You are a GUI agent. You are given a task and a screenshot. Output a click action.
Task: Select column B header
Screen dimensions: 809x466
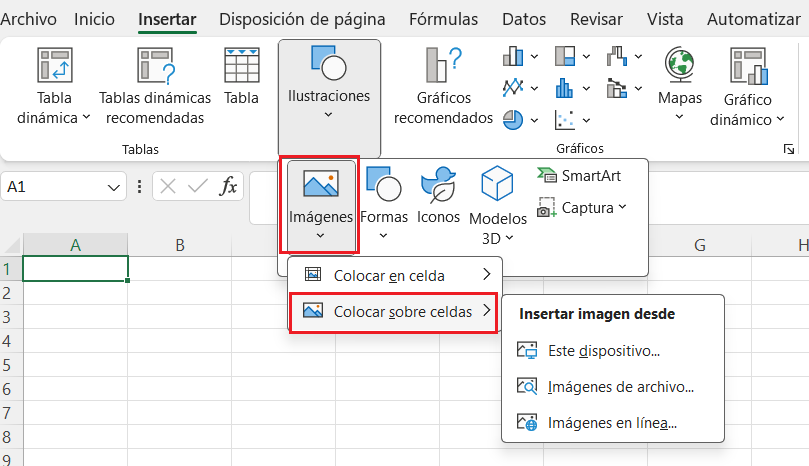(180, 245)
